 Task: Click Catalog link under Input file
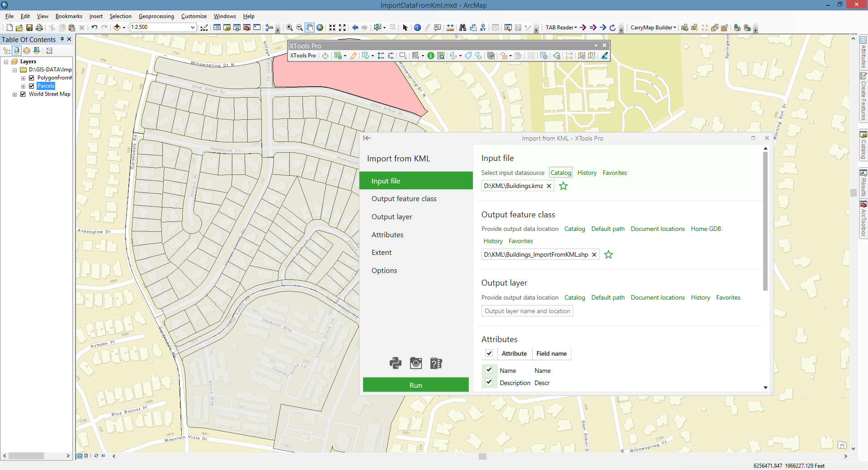(561, 173)
